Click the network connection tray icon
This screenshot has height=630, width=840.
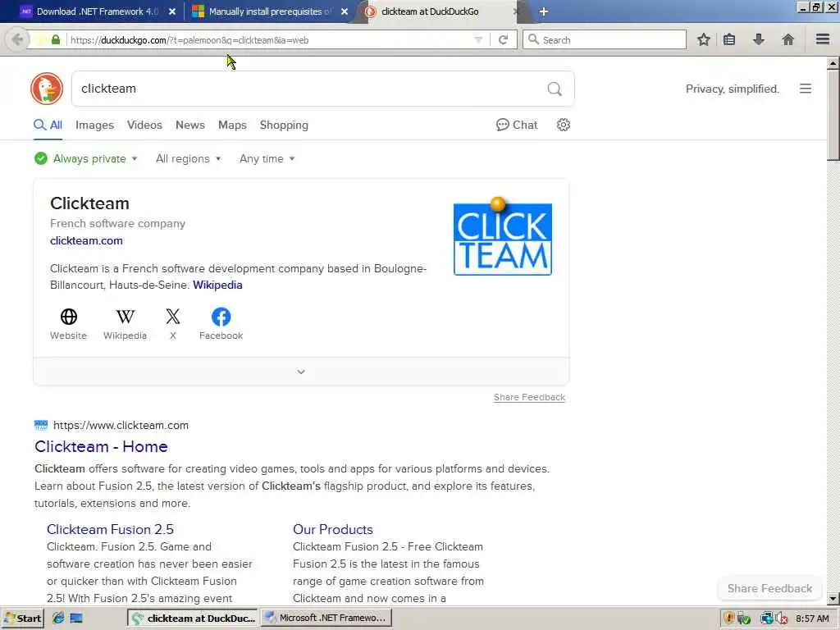coord(767,619)
